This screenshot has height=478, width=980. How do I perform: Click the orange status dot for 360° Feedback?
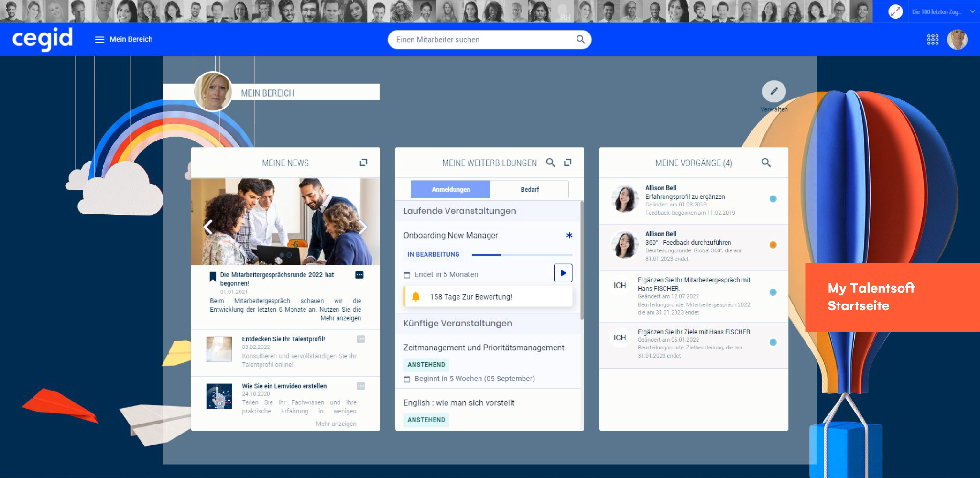click(773, 245)
